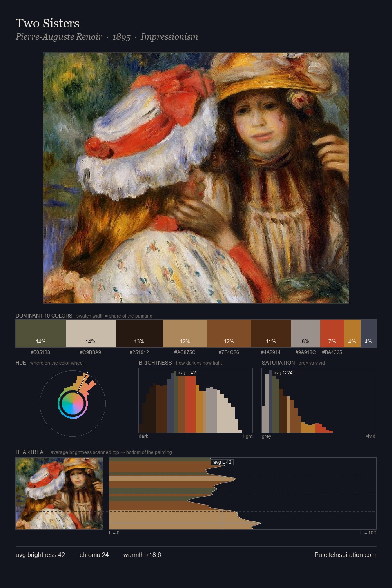Click the warmth +18.6 footer stat
This screenshot has width=392, height=588.
tap(142, 555)
